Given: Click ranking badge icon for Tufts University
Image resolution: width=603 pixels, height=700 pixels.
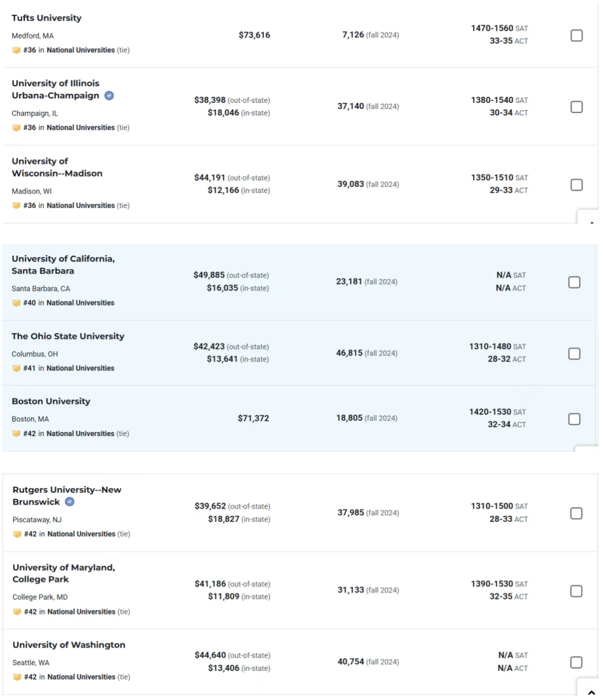Looking at the screenshot, I should click(x=17, y=50).
